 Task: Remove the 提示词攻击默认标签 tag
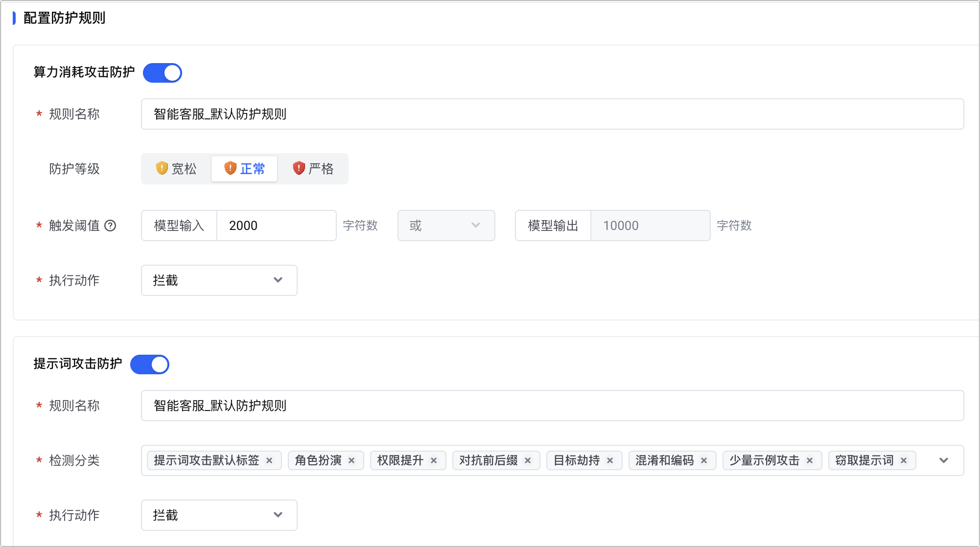tap(269, 460)
